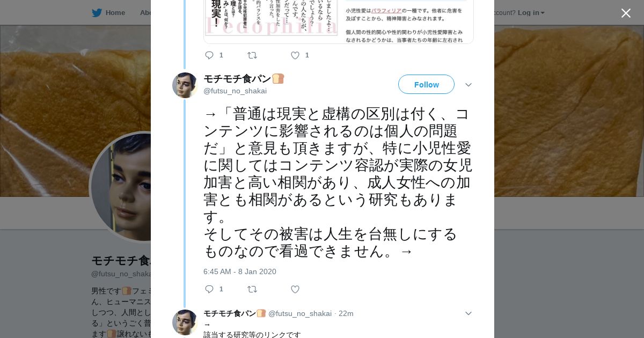Retweet the 6:45 AM main tweet
Screen dimensions: 644x338
[x=252, y=289]
